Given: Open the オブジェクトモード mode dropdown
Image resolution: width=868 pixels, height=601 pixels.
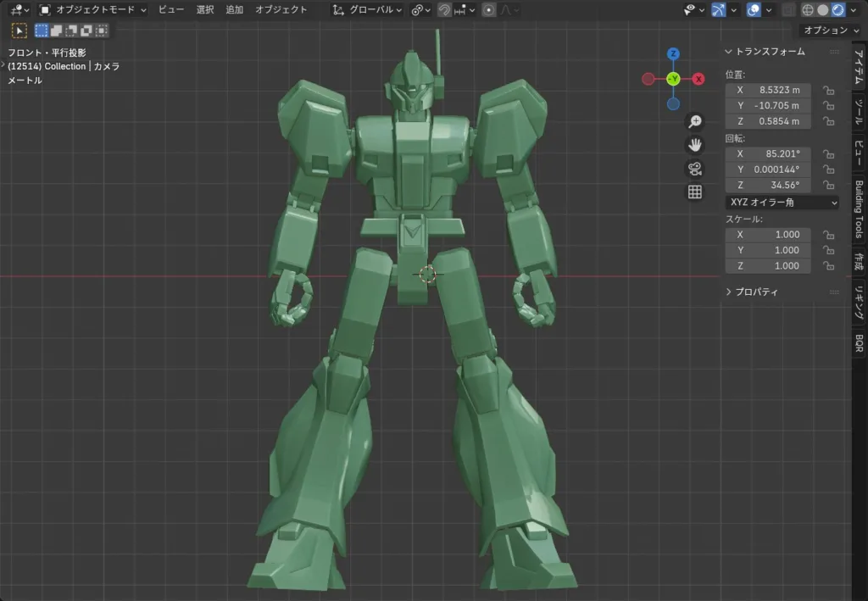Looking at the screenshot, I should point(93,10).
